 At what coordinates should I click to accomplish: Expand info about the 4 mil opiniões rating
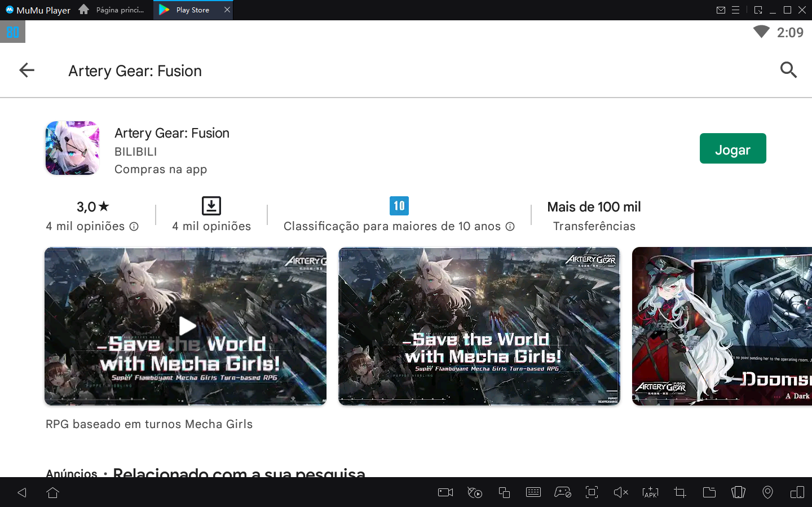coord(133,226)
